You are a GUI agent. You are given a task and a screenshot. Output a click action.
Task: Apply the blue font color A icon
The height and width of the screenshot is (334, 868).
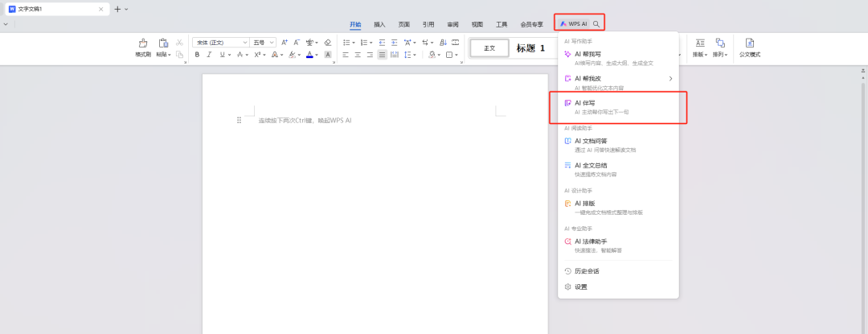[x=309, y=54]
